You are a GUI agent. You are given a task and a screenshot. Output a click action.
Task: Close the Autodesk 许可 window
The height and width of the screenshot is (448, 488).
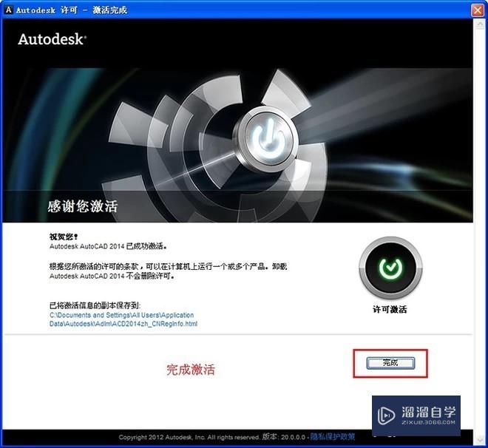tap(478, 10)
